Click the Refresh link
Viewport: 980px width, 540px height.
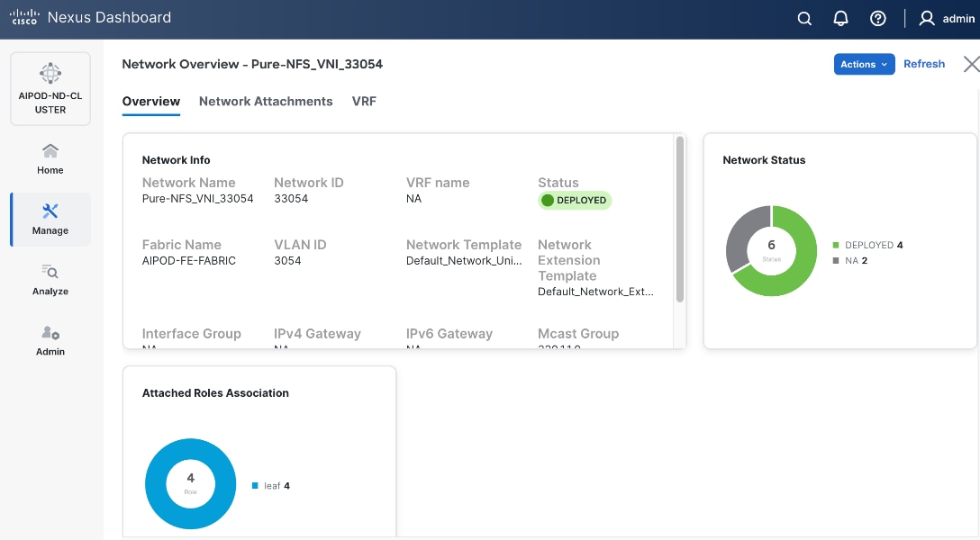(x=924, y=64)
